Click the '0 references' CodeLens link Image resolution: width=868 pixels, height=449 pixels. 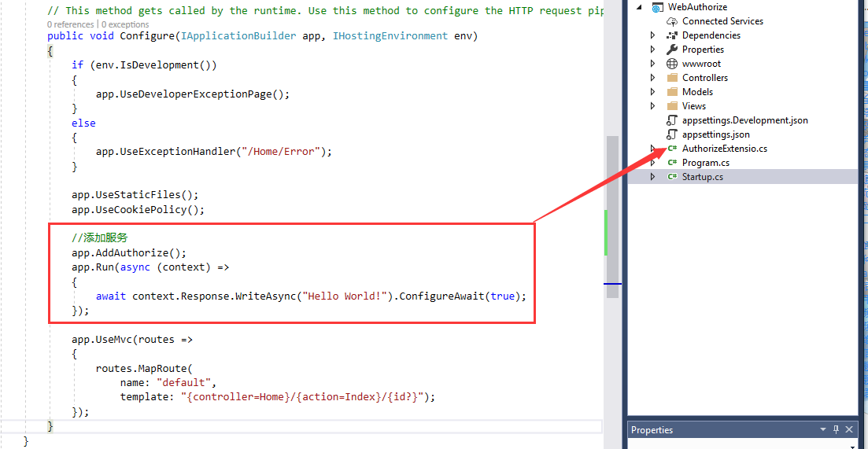tap(70, 24)
